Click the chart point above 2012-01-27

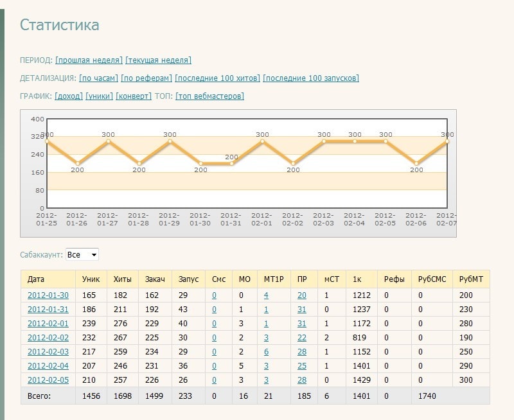pyautogui.click(x=108, y=141)
